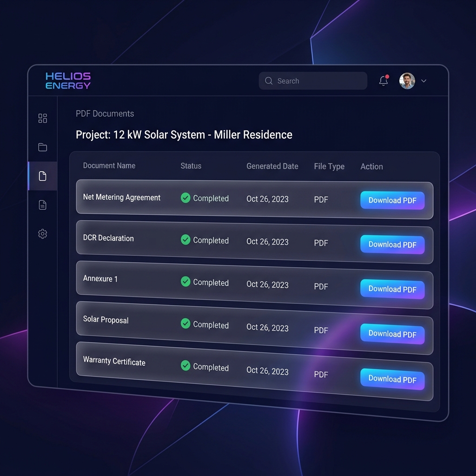The image size is (476, 476).
Task: Open the folder icon in sidebar
Action: (x=42, y=147)
